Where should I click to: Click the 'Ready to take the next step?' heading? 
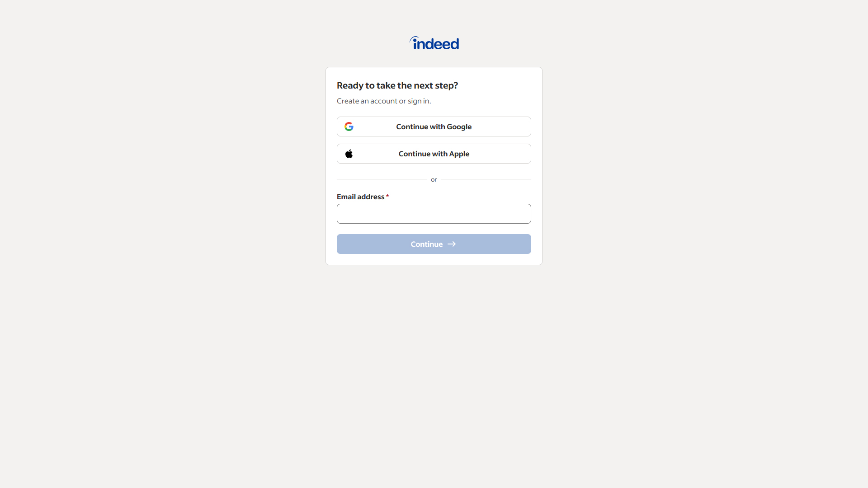397,85
